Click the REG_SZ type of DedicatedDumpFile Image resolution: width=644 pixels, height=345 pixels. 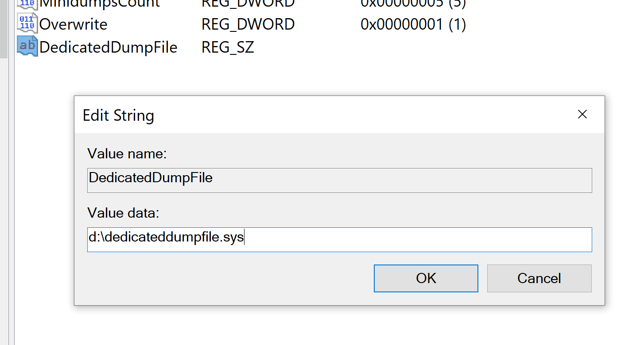228,47
